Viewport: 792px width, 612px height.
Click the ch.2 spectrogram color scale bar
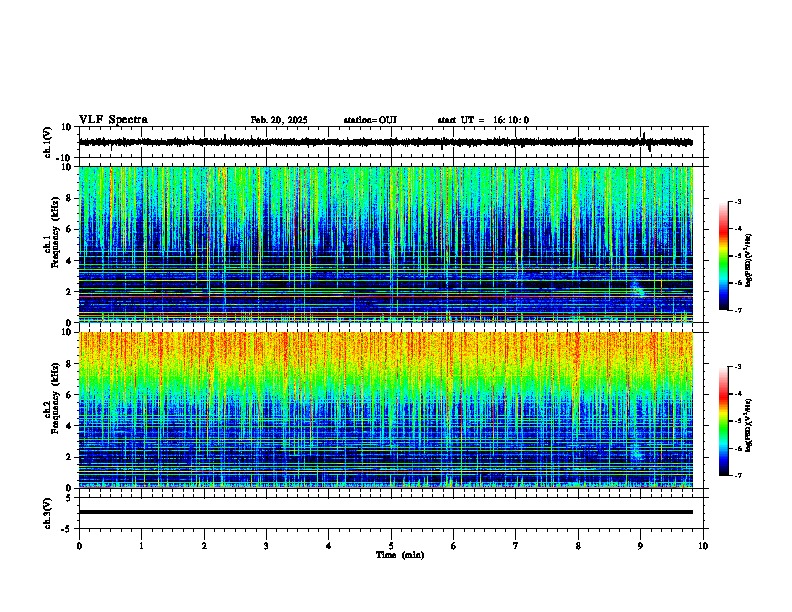click(x=723, y=421)
